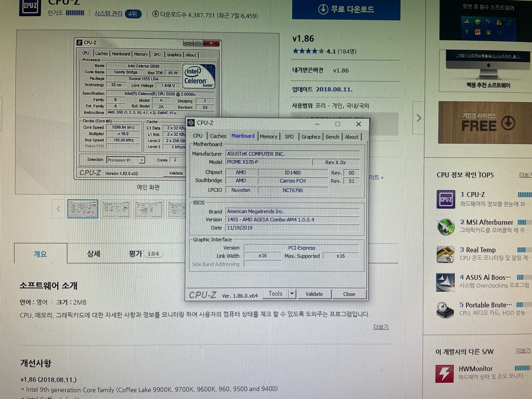
Task: Click the Model field PRIME X570-P
Action: [x=268, y=162]
